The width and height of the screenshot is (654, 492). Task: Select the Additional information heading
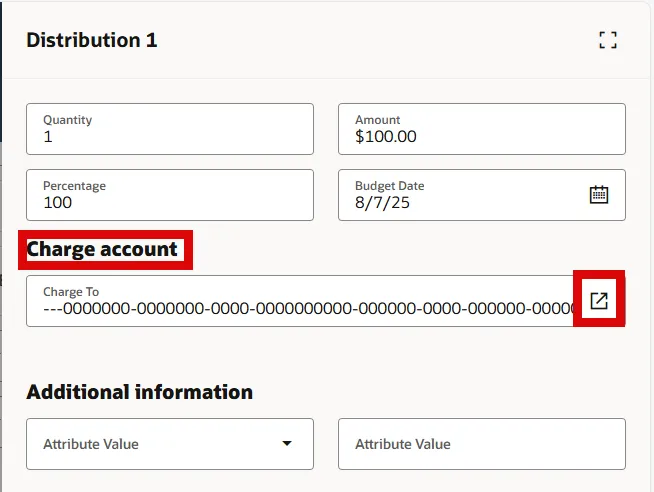(139, 392)
